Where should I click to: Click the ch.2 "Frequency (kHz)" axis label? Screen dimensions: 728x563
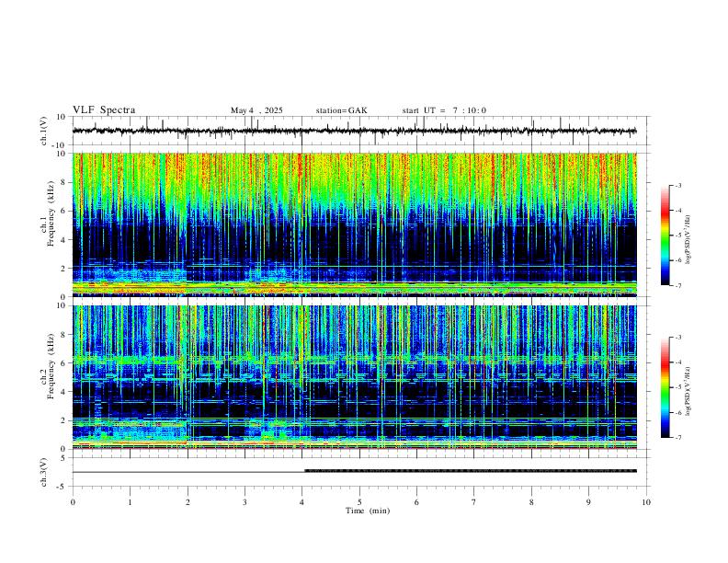pyautogui.click(x=51, y=366)
